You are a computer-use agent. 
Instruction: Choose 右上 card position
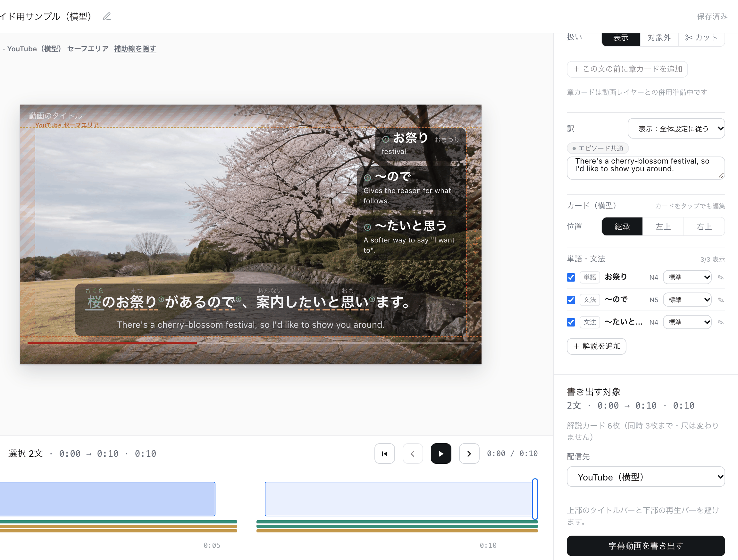pyautogui.click(x=704, y=227)
